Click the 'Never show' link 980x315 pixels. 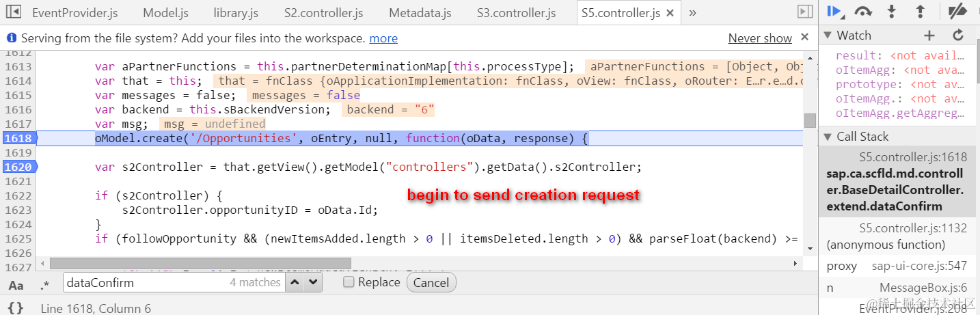pyautogui.click(x=760, y=38)
